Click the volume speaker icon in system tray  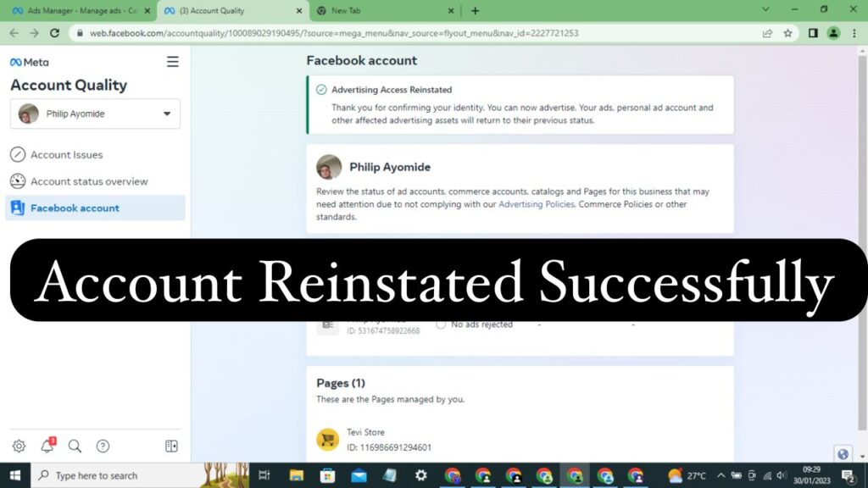tap(781, 475)
